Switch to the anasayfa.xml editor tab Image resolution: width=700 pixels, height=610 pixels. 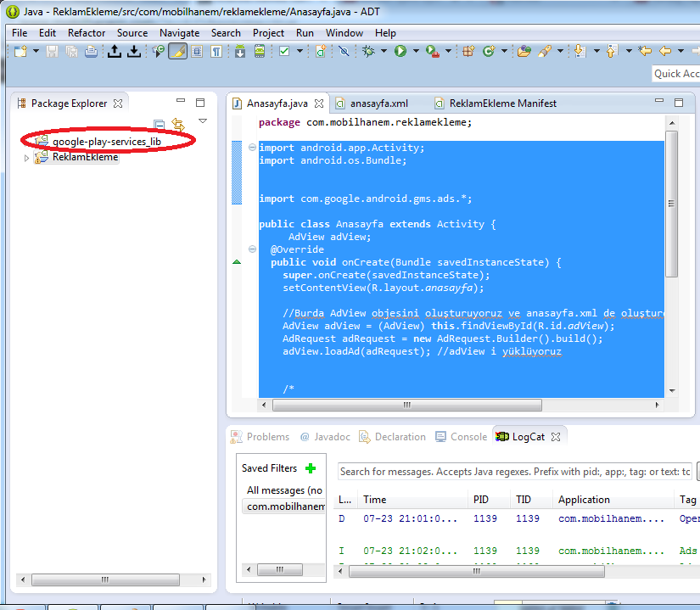coord(378,104)
